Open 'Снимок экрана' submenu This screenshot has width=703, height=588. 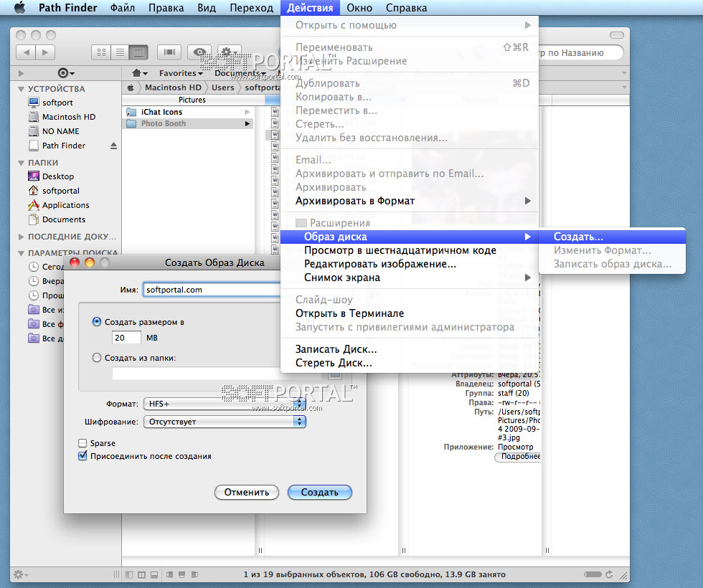[x=410, y=278]
